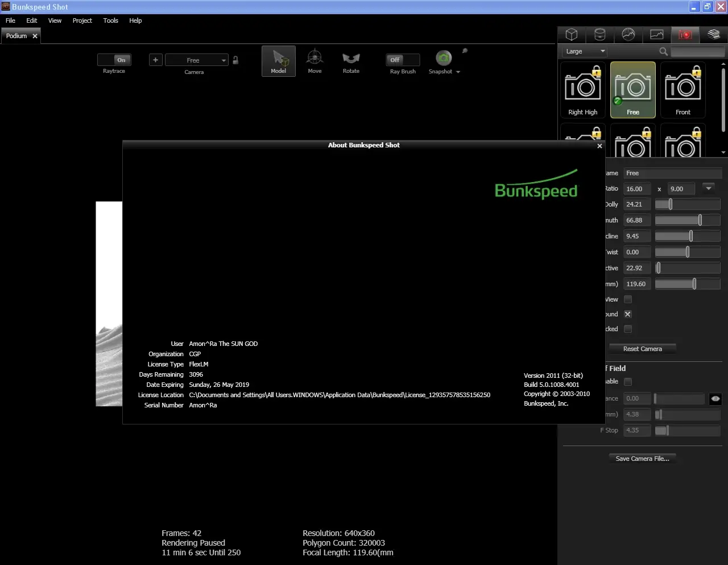
Task: Select the Free camera thumbnail
Action: (633, 90)
